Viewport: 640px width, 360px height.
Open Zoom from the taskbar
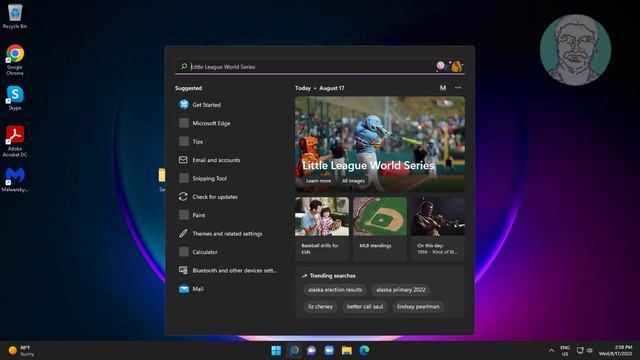(329, 350)
